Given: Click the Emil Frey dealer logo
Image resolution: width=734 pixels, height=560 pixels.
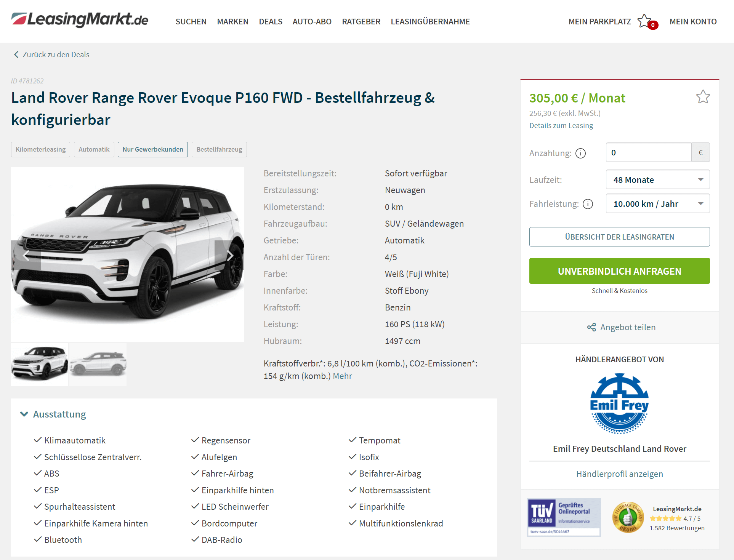Looking at the screenshot, I should [619, 403].
